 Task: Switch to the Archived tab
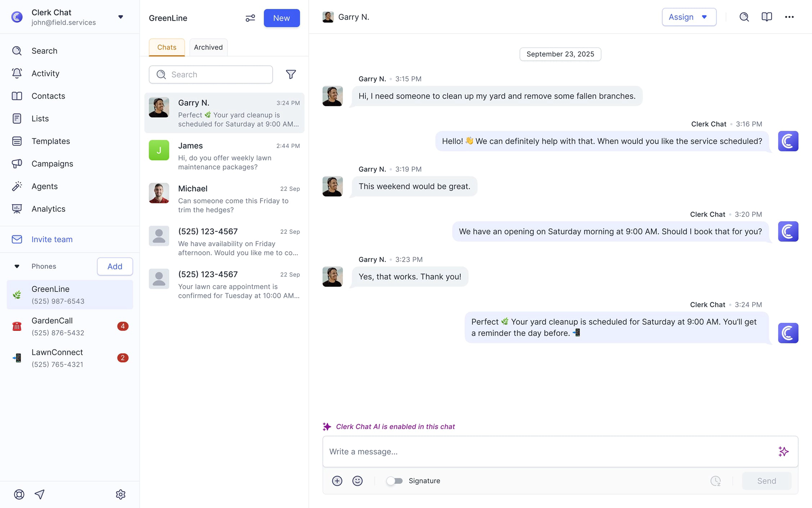pyautogui.click(x=208, y=47)
